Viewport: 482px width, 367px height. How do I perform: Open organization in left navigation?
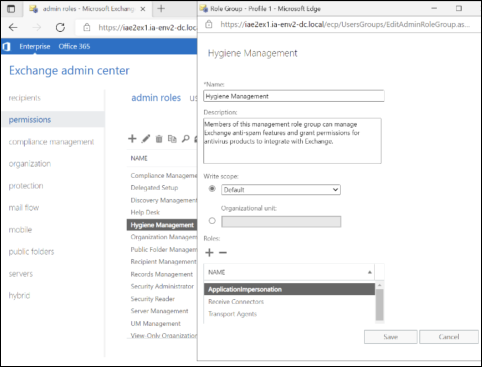coord(30,164)
